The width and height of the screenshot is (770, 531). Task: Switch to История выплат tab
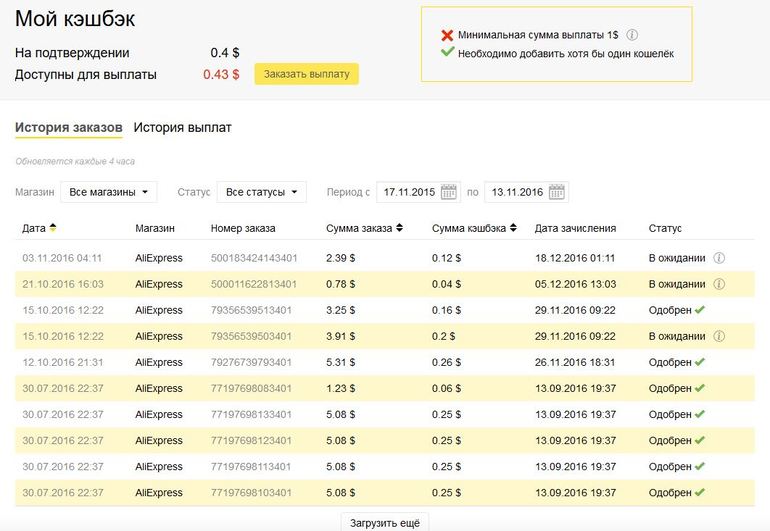(x=182, y=128)
